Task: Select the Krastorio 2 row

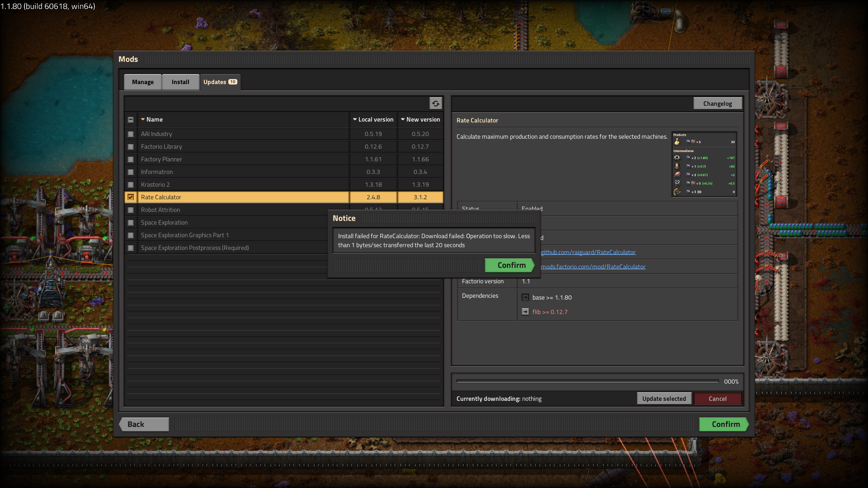Action: [284, 185]
